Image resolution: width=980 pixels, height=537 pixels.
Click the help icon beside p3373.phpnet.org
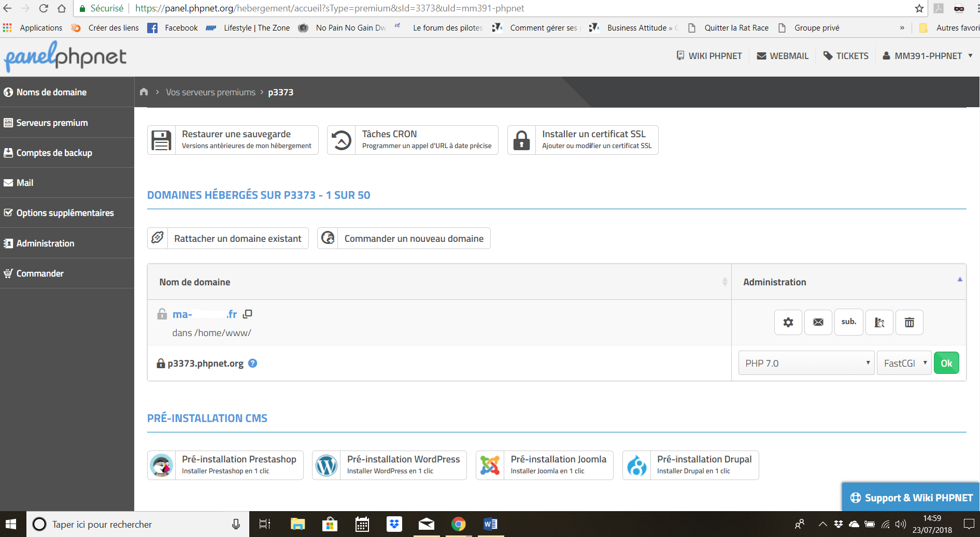252,363
